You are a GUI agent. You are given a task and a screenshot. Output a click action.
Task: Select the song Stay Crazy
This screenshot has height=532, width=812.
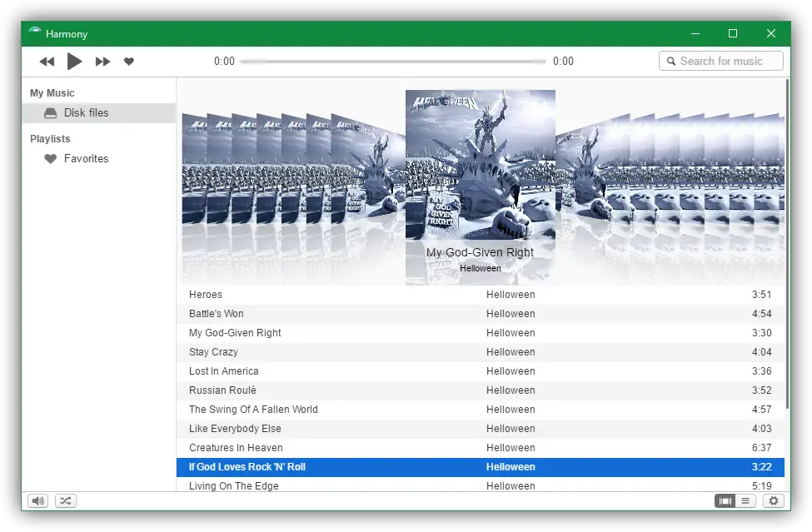[480, 352]
